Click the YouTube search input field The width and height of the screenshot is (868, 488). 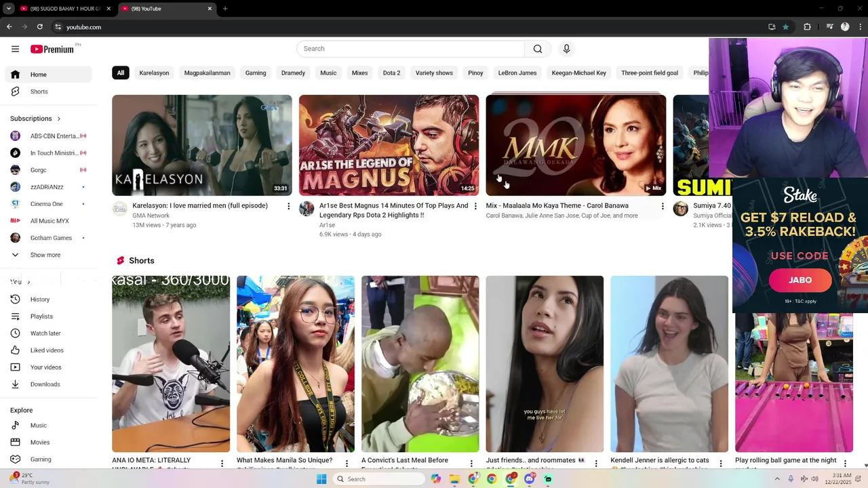point(411,49)
